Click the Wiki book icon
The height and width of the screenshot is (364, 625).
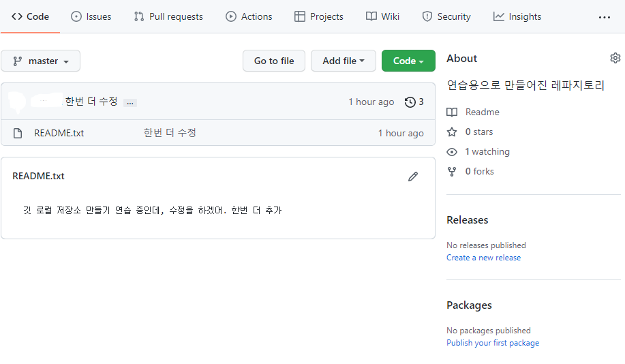click(371, 16)
